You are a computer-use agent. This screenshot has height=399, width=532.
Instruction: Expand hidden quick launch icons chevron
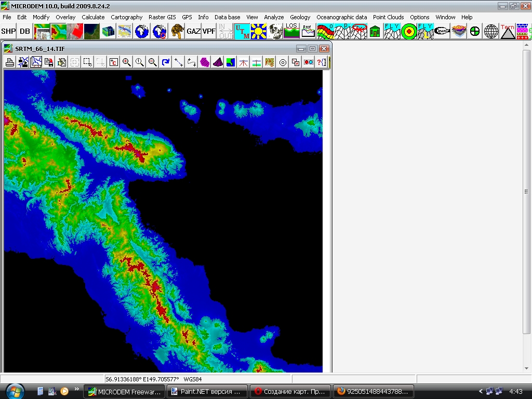click(77, 389)
